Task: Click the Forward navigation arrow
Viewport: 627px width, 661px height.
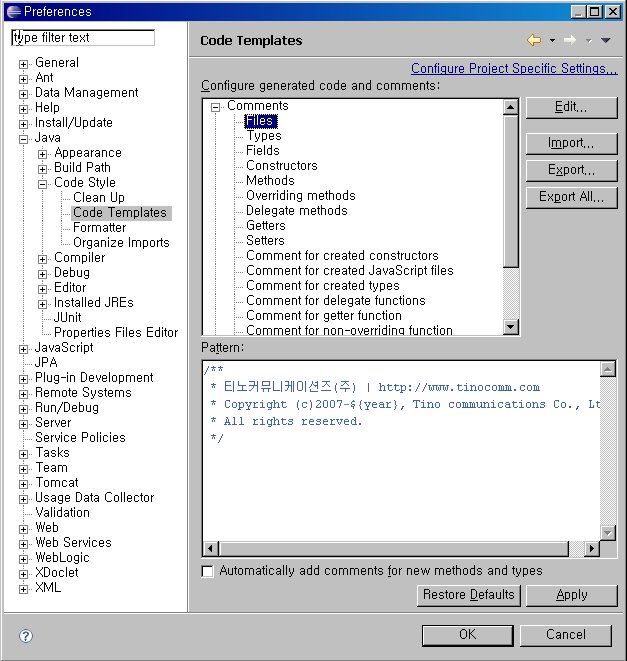Action: pyautogui.click(x=570, y=40)
